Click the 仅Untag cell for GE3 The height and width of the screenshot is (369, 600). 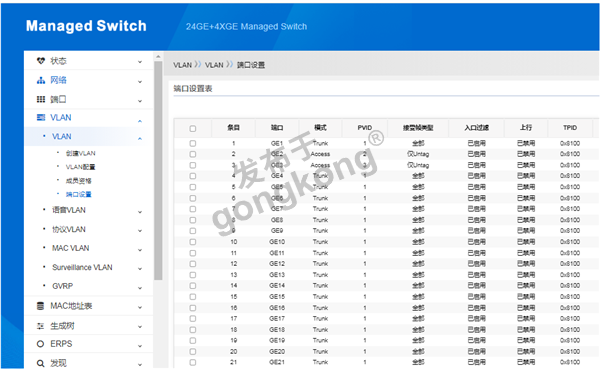coord(418,165)
